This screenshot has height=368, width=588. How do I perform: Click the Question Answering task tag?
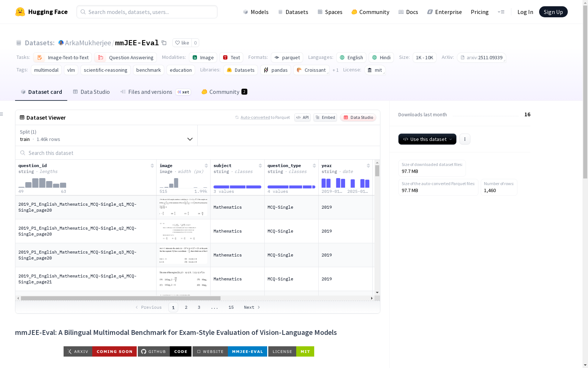(126, 57)
